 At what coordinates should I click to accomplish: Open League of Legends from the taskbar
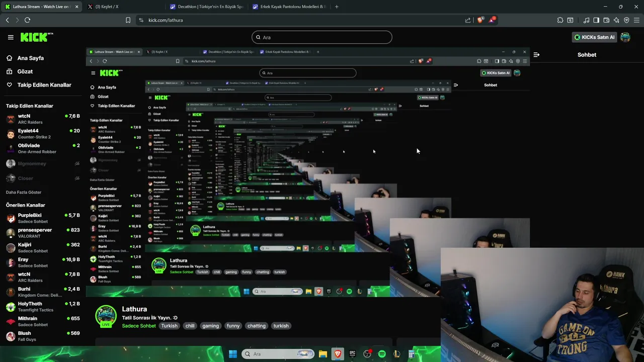click(x=396, y=354)
